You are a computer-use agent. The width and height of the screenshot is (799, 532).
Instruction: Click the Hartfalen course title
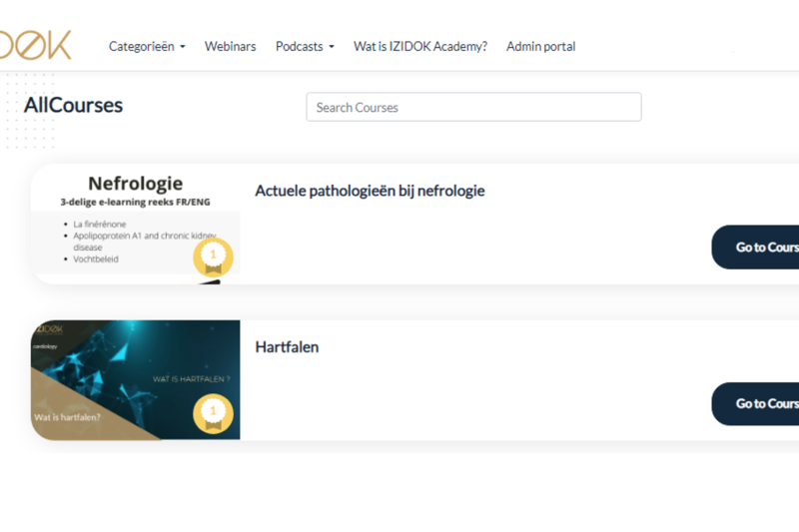click(x=287, y=347)
